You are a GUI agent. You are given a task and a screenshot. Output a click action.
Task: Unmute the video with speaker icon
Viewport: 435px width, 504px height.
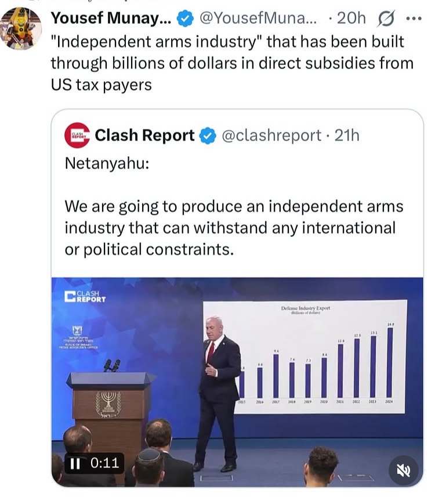pyautogui.click(x=403, y=469)
